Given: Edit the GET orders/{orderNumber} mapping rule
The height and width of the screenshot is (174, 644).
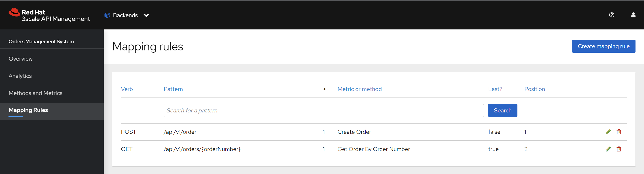Looking at the screenshot, I should click(608, 149).
